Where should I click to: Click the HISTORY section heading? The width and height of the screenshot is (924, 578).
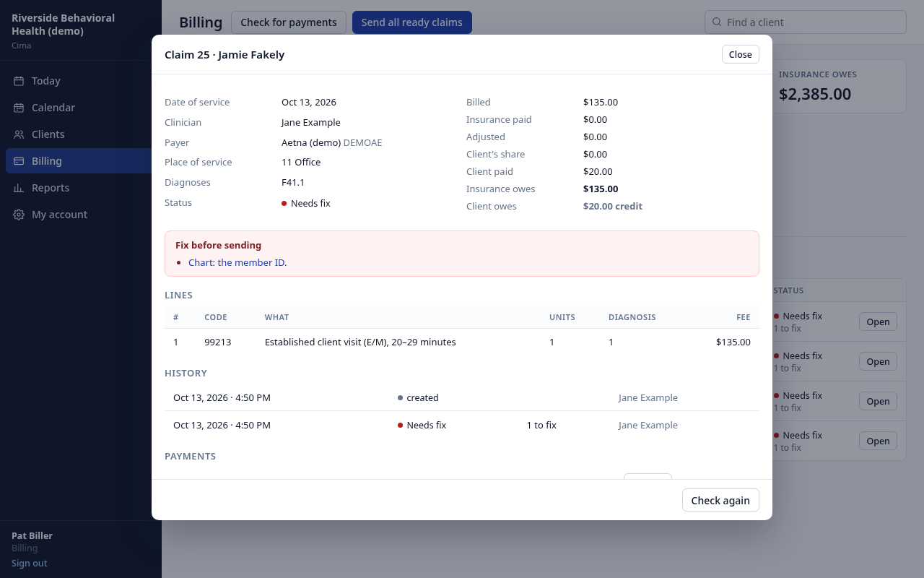click(x=186, y=374)
